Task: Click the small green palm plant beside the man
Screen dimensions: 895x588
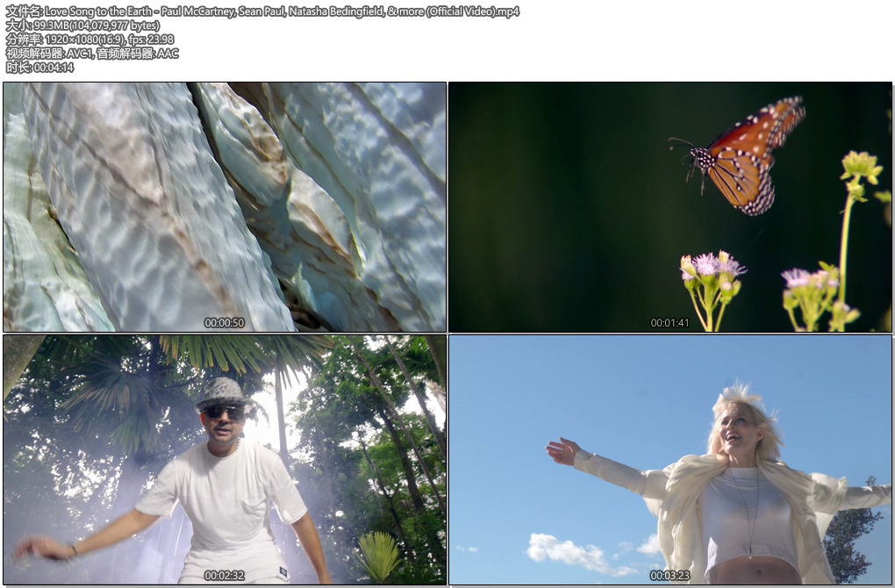Action: point(380,555)
